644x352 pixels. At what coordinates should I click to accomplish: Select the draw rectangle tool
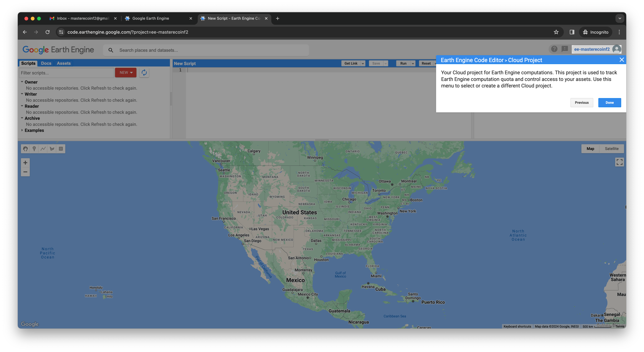click(61, 149)
